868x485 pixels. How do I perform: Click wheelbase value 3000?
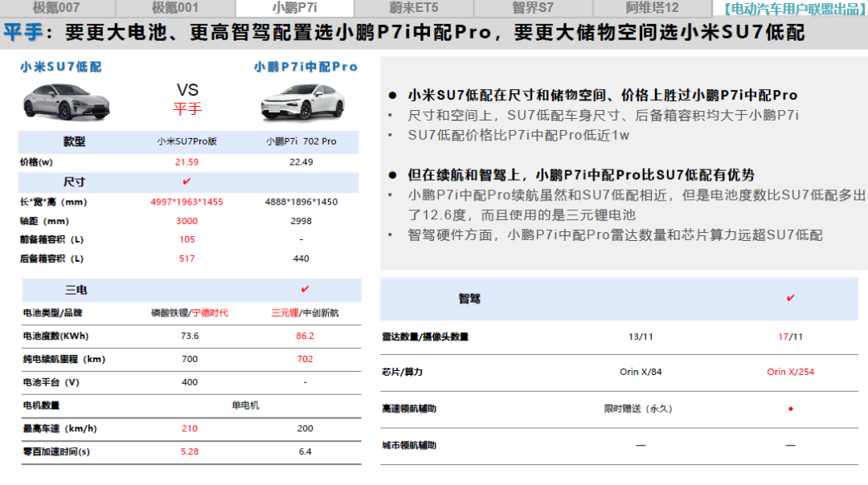coord(187,221)
